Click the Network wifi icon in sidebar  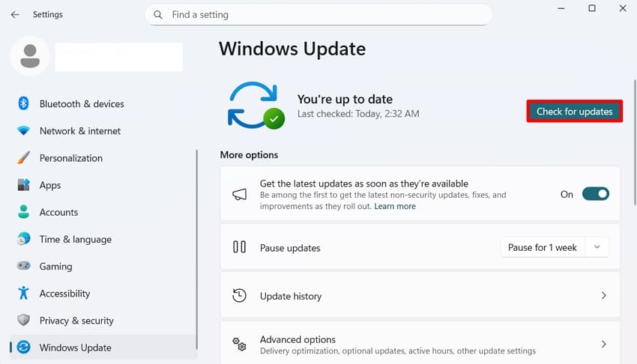23,130
